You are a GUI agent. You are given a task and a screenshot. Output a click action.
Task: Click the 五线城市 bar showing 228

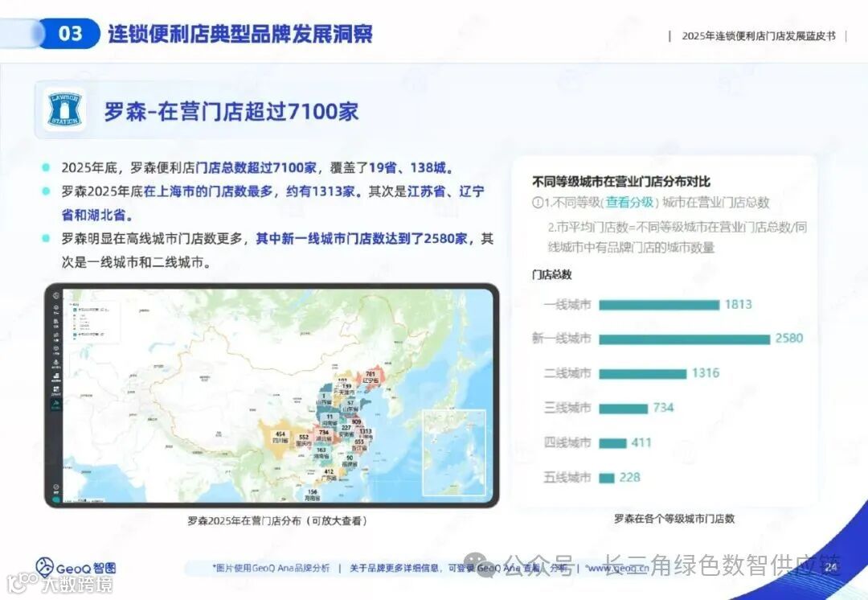coord(607,478)
